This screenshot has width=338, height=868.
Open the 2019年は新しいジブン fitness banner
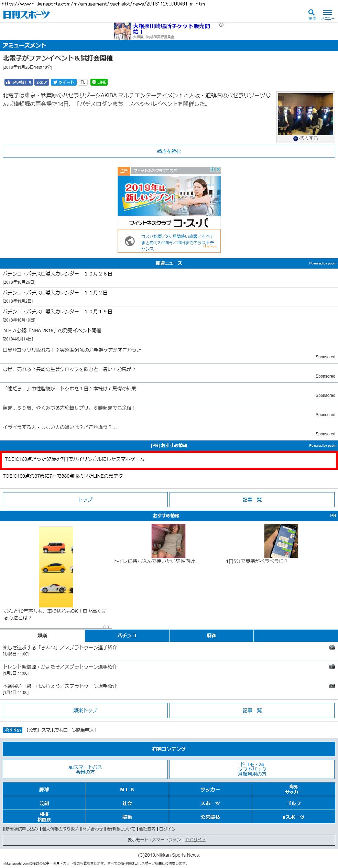[169, 196]
